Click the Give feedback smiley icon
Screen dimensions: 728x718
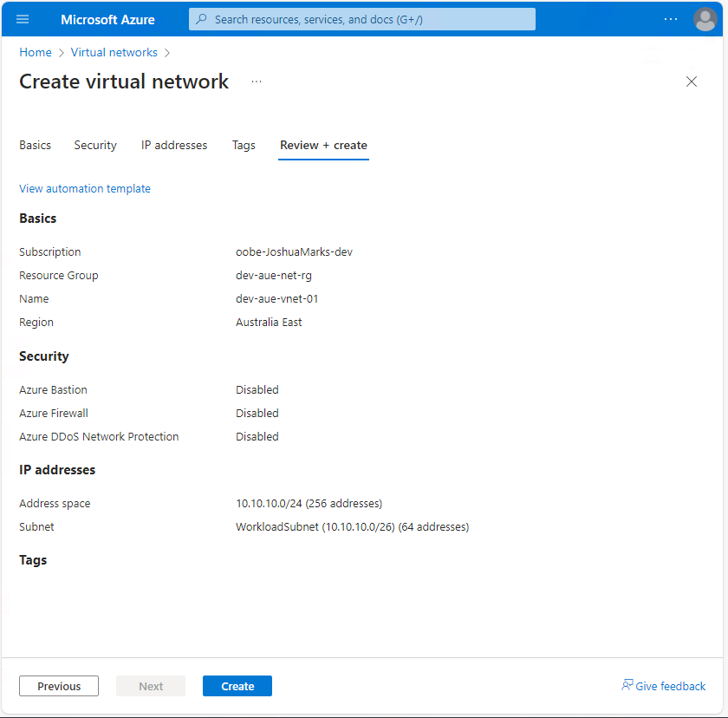627,686
